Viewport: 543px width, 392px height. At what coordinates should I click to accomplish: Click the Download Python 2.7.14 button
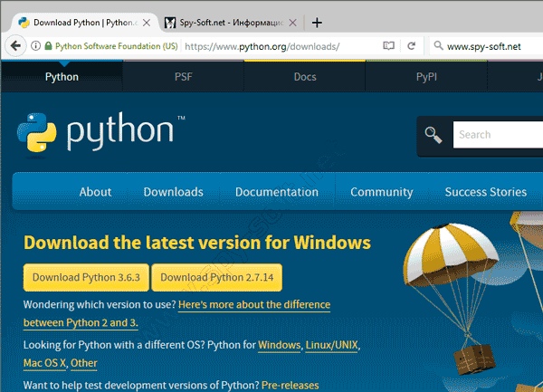coord(217,277)
